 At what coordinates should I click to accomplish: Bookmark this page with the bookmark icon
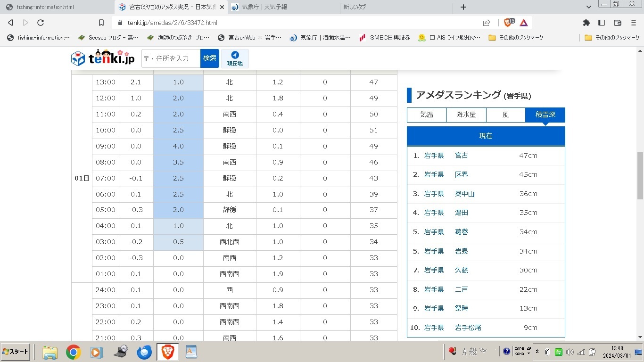101,23
